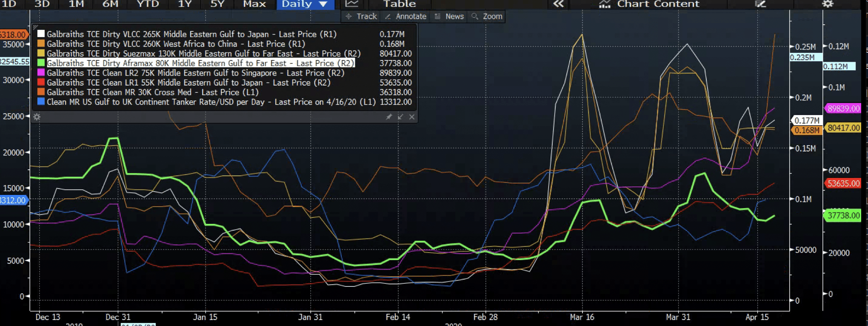Click magenta swatch for LR2 75K series
Image resolution: width=868 pixels, height=326 pixels.
click(41, 73)
